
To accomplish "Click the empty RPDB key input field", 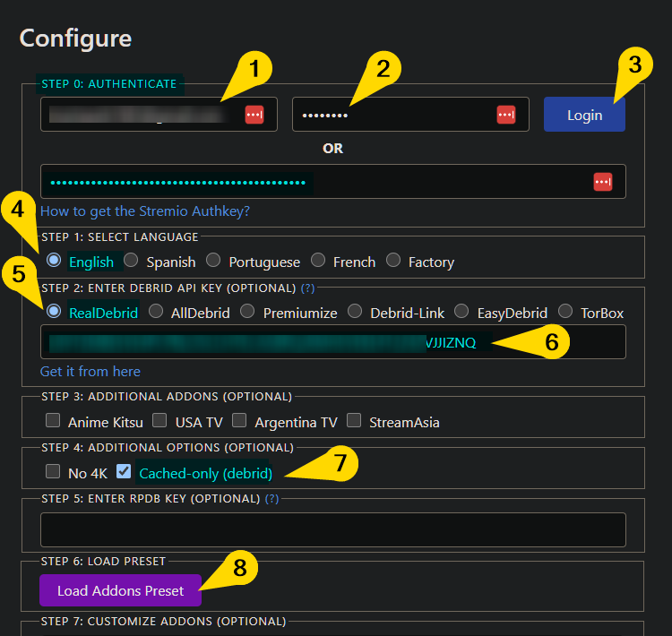I will (x=333, y=529).
